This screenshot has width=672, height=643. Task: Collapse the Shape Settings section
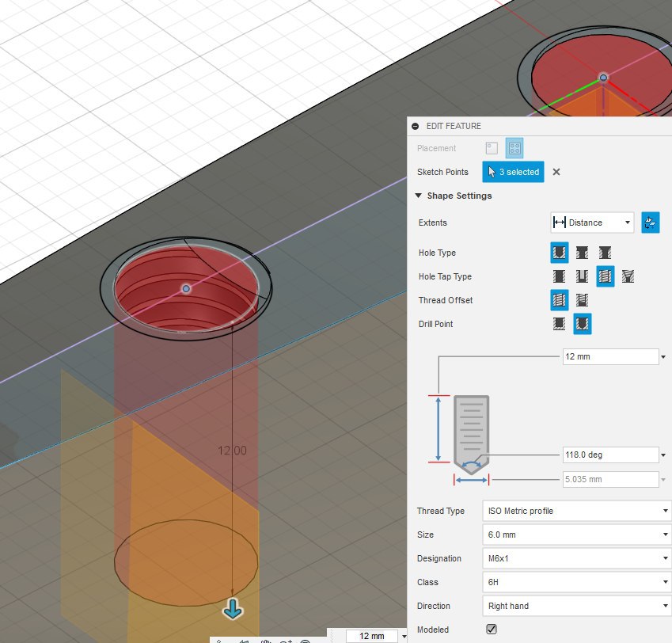pos(418,196)
